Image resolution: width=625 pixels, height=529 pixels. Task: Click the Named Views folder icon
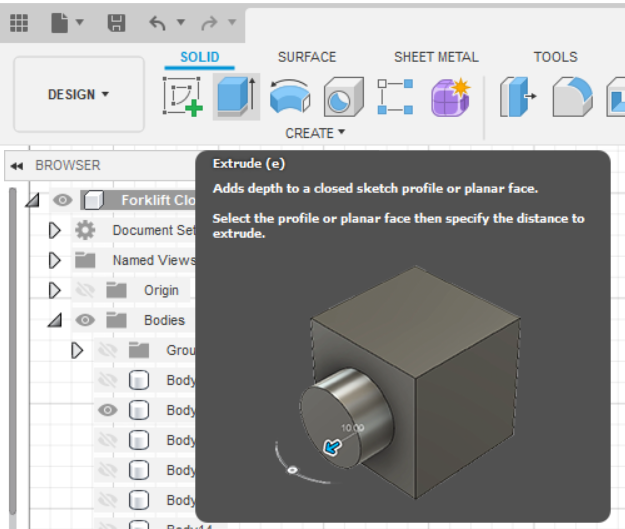(85, 260)
